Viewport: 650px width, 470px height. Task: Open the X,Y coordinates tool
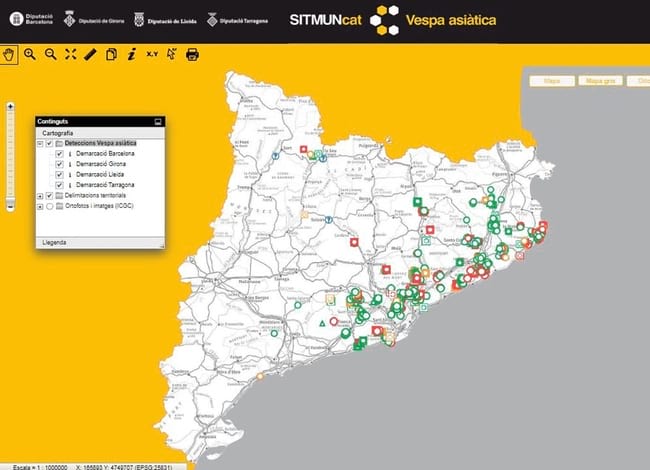point(152,54)
